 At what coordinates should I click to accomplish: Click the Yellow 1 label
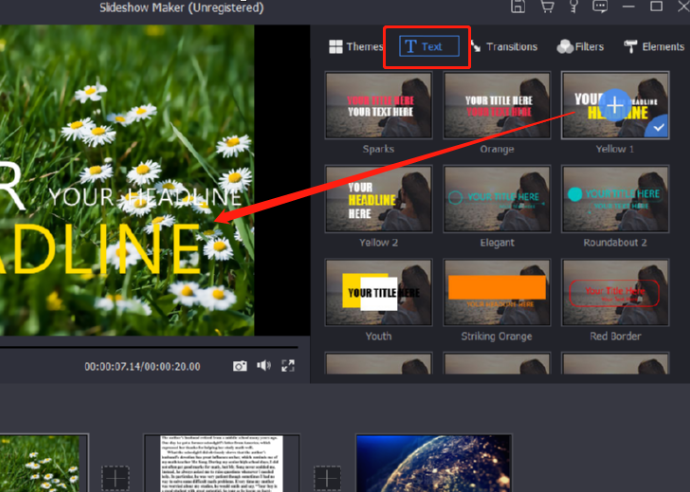pyautogui.click(x=615, y=149)
